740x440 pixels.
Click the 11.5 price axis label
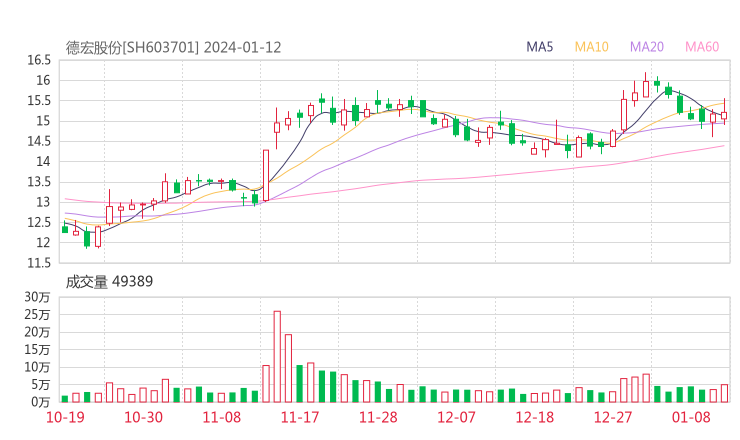(x=39, y=263)
